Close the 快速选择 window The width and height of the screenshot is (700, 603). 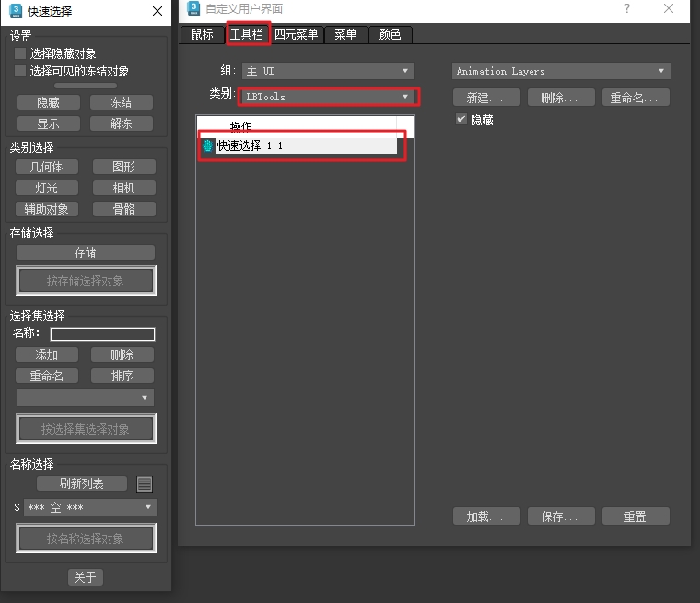coord(157,11)
